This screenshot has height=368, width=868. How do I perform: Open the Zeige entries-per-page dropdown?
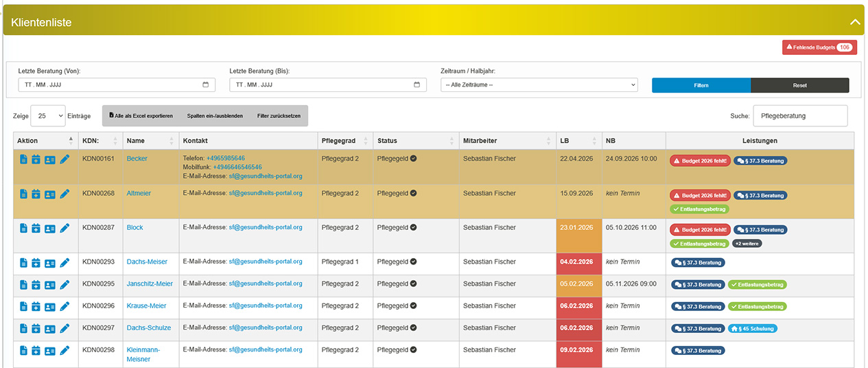pyautogui.click(x=48, y=116)
